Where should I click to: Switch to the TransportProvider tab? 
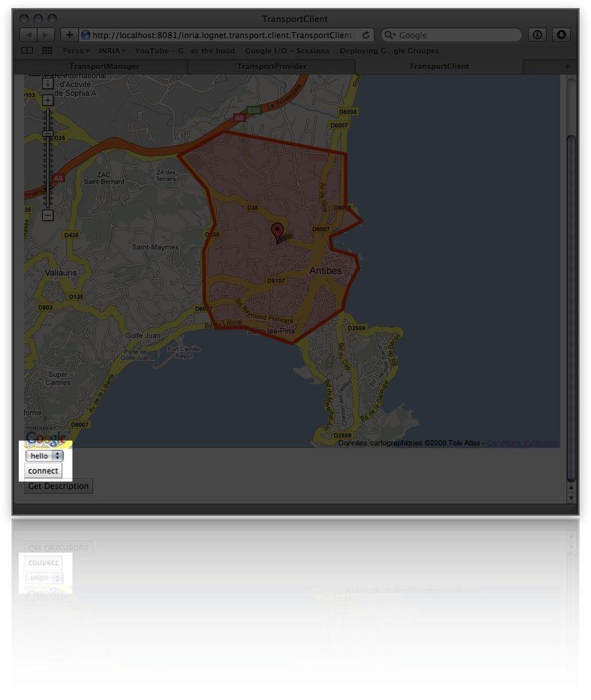(x=271, y=66)
